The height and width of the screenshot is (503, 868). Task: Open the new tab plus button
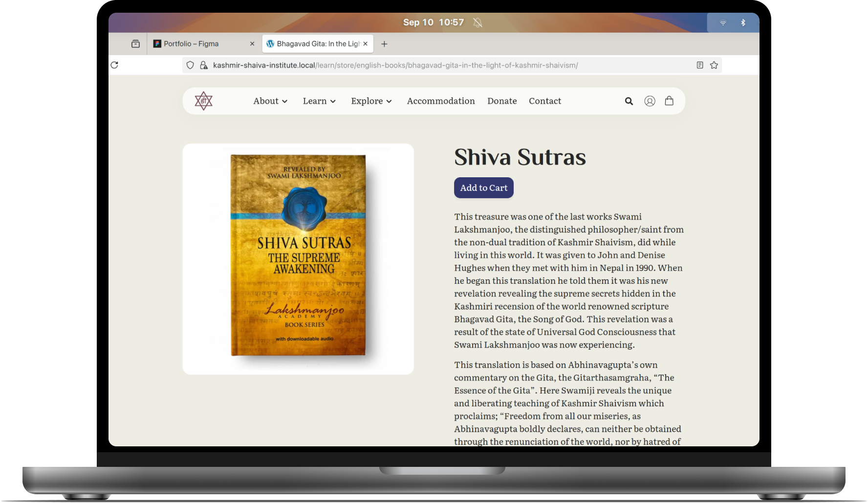coord(384,44)
